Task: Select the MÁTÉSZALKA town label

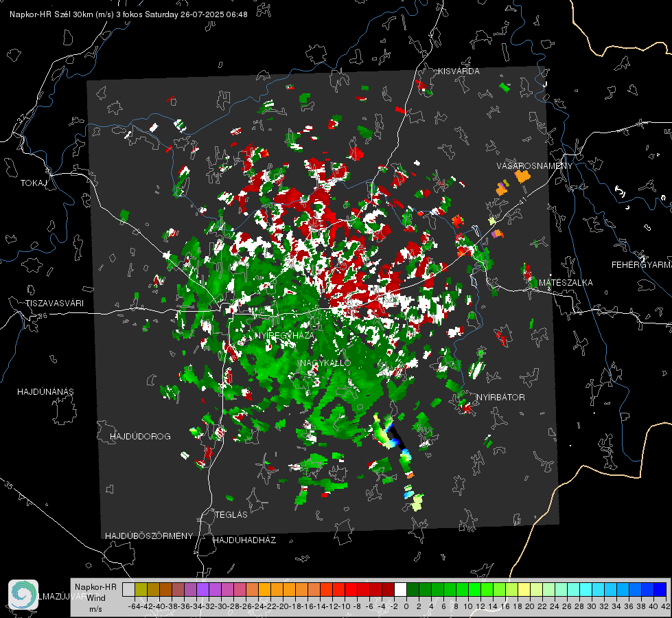Action: point(566,283)
